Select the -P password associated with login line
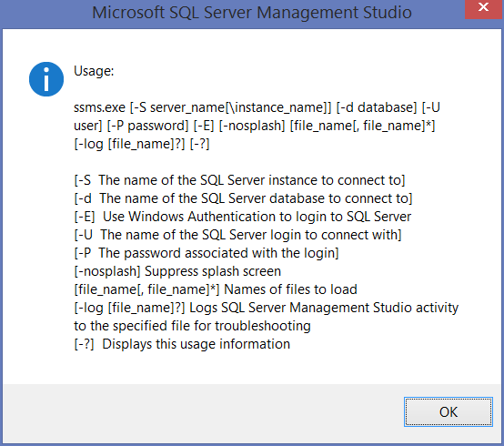 click(x=207, y=253)
